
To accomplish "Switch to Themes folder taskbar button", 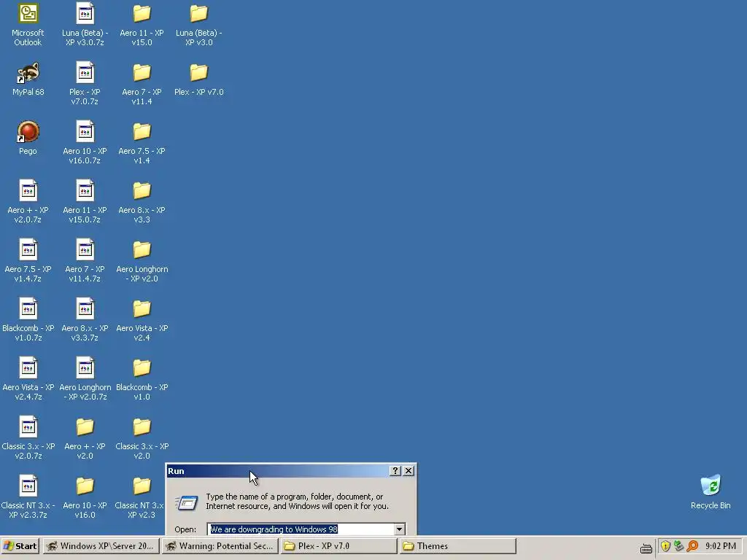I will click(457, 546).
